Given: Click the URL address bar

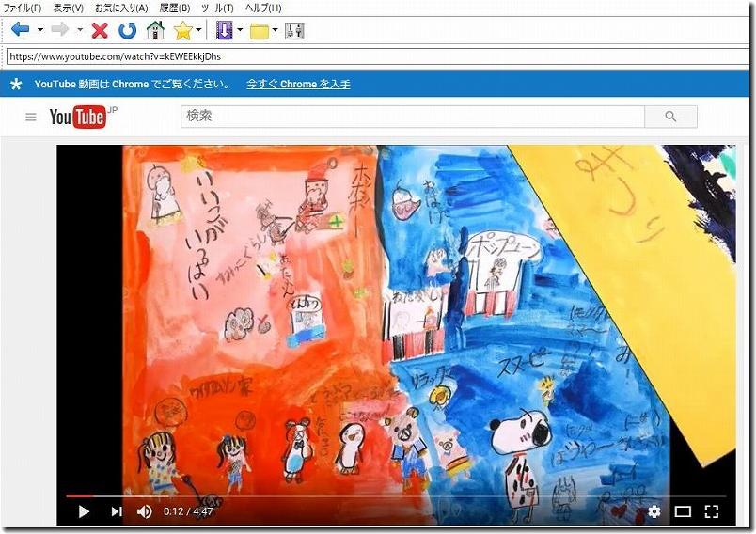Looking at the screenshot, I should [378, 56].
